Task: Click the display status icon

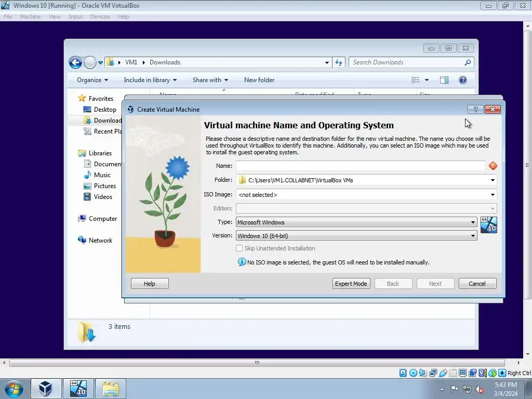Action: pyautogui.click(x=462, y=373)
